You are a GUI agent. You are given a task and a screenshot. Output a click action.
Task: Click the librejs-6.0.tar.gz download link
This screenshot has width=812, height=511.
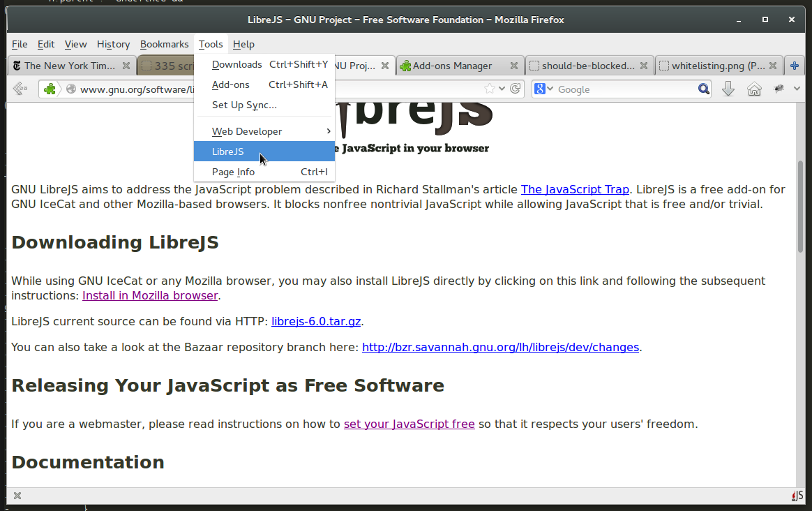[316, 321]
